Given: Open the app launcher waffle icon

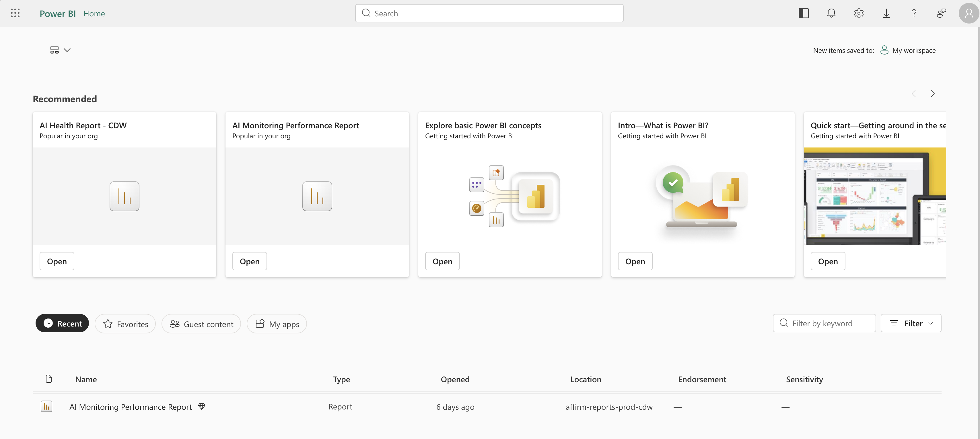Looking at the screenshot, I should pyautogui.click(x=15, y=13).
